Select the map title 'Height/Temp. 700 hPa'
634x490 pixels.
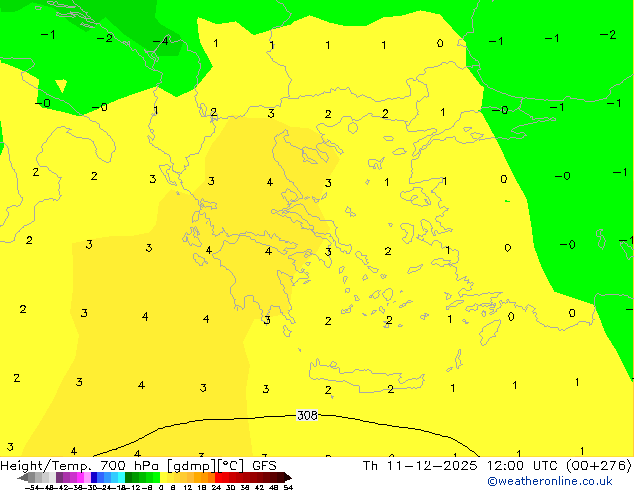click(79, 466)
